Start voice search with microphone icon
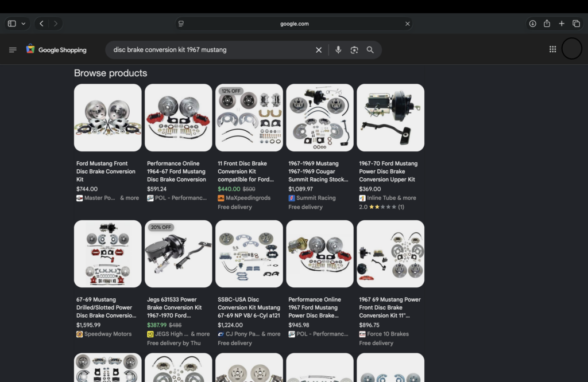This screenshot has width=588, height=382. (338, 50)
